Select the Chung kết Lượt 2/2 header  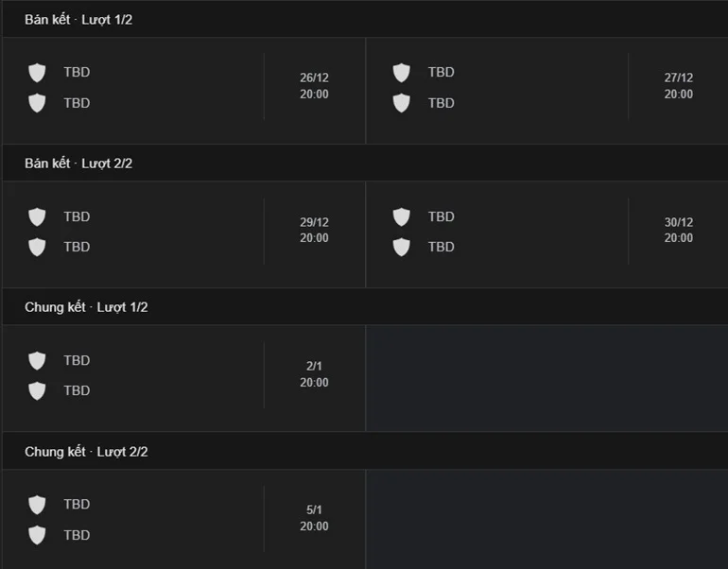[x=86, y=452]
